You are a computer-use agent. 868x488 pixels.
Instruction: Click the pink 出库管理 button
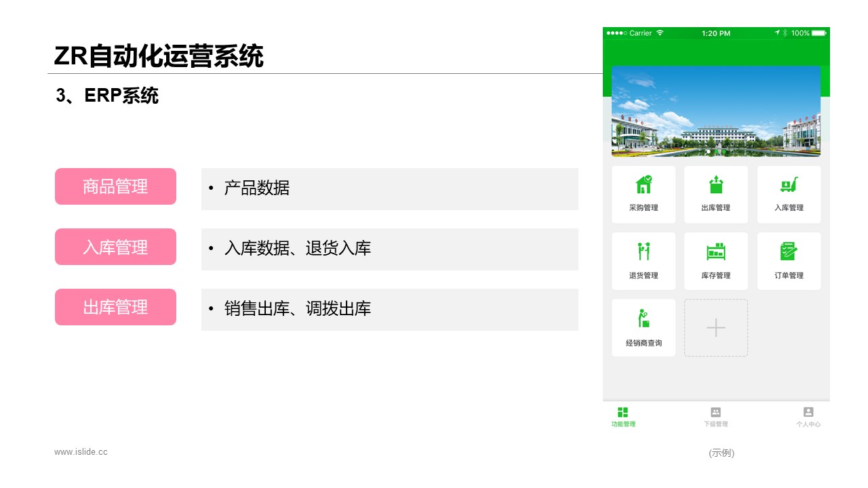tap(115, 307)
